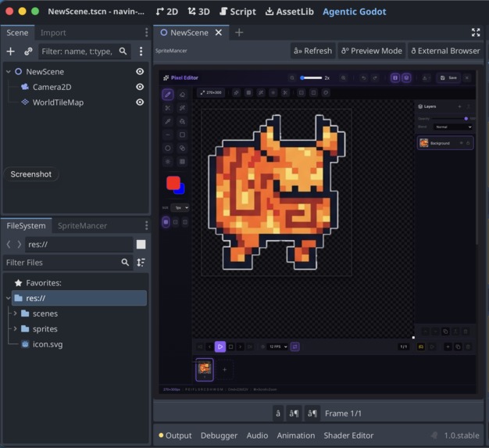Toggle Background layer visibility eye
489x448 pixels.
coord(461,143)
